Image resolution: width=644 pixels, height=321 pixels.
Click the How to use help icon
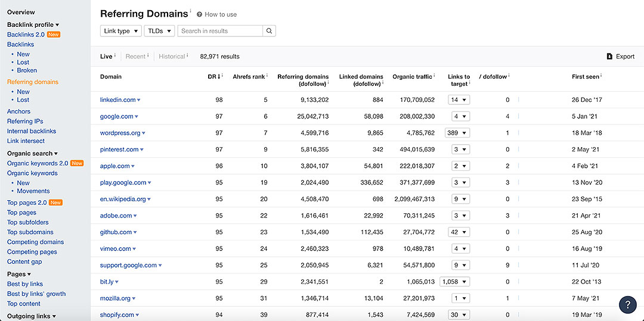pyautogui.click(x=199, y=14)
